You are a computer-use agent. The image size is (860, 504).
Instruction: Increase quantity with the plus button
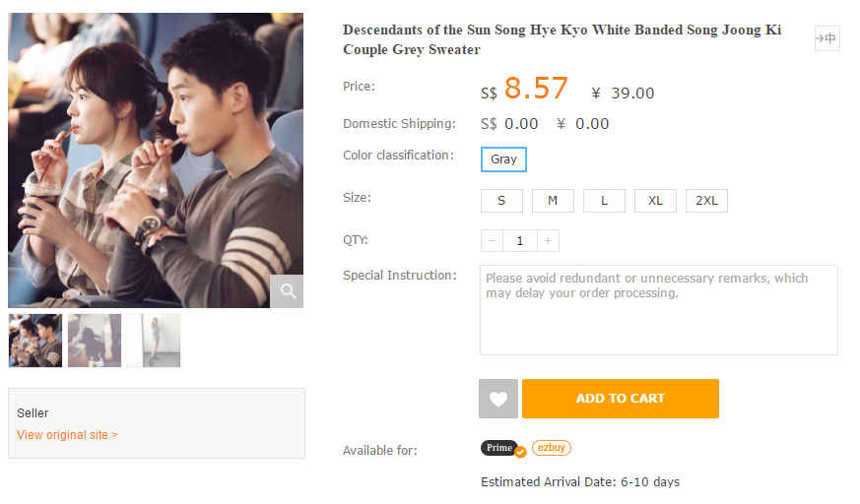tap(548, 240)
